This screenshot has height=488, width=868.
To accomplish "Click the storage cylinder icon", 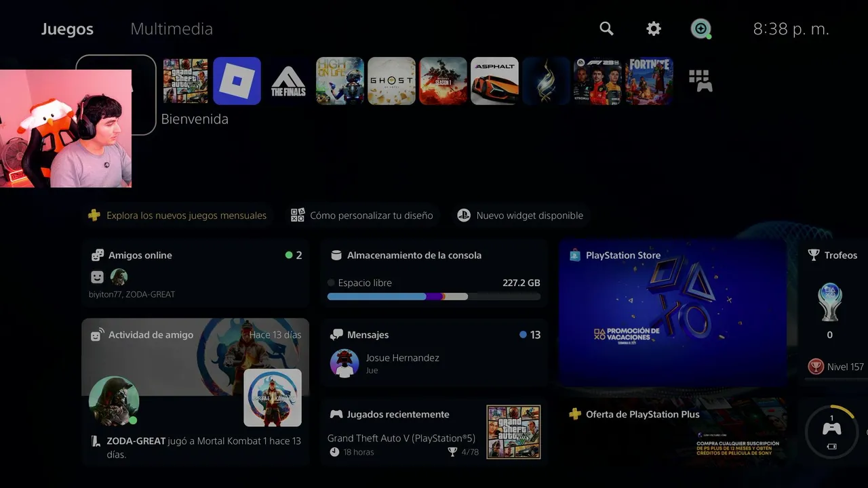I will coord(336,256).
